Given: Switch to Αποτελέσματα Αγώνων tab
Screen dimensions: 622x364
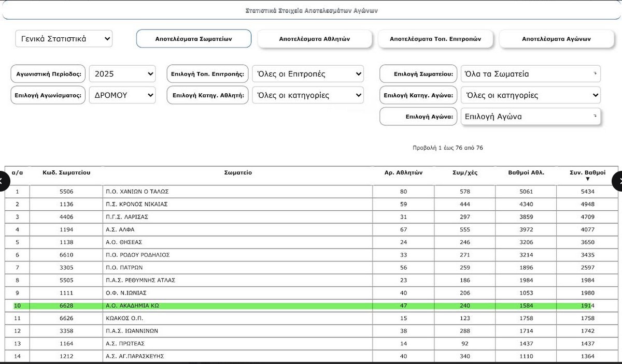Looking at the screenshot, I should (556, 39).
